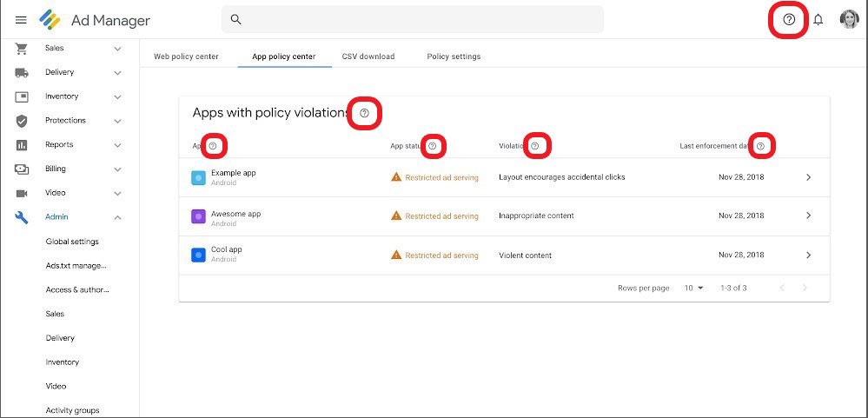Click the Cool app name
This screenshot has height=418, width=868.
pyautogui.click(x=227, y=249)
